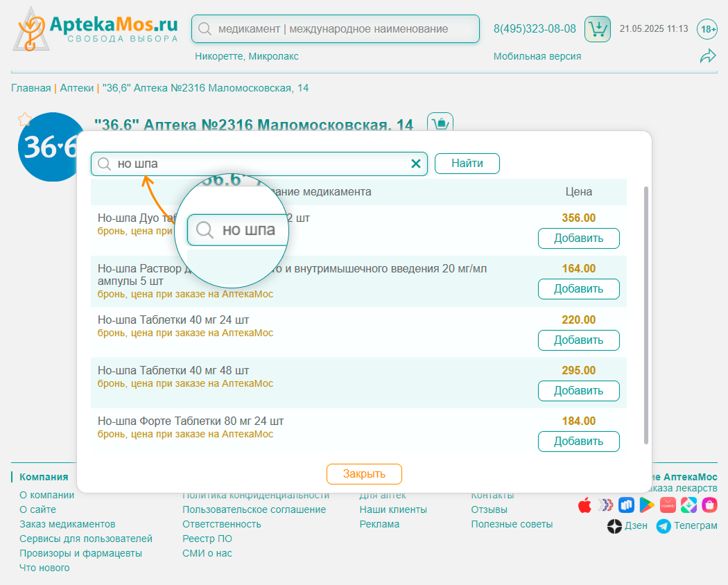Open the Huawei AppGallery icon
Image resolution: width=728 pixels, height=585 pixels.
[668, 505]
